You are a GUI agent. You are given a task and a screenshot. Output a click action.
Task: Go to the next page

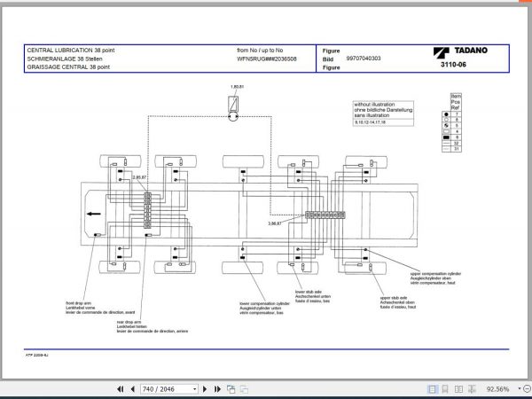coord(205,389)
